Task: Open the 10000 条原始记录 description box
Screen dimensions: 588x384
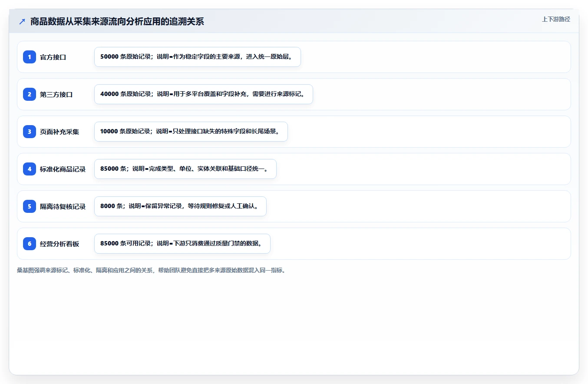Action: click(191, 132)
